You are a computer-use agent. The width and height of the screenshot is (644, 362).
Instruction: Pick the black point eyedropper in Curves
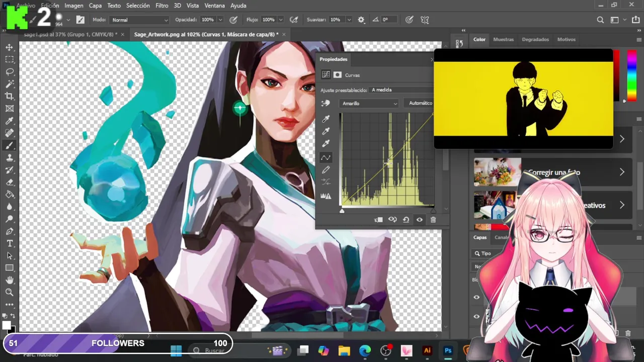click(326, 119)
